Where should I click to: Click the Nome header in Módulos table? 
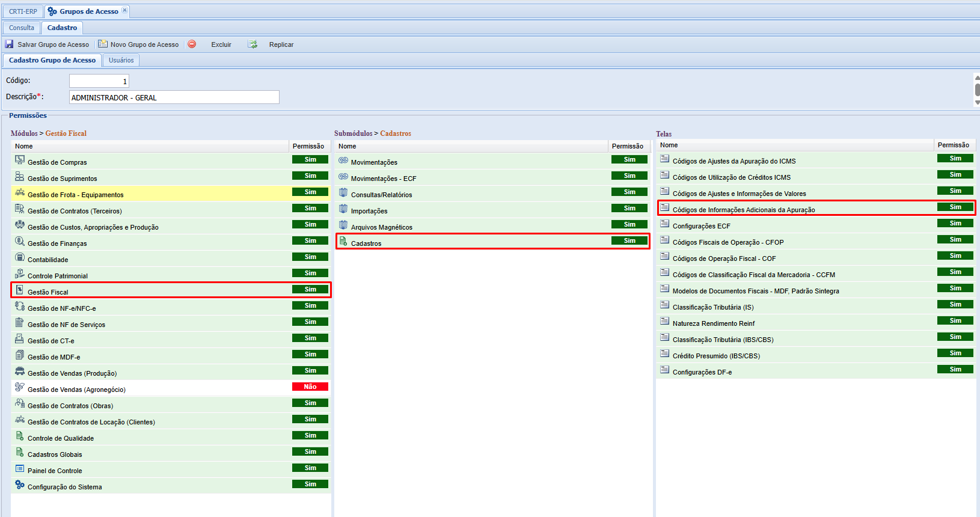[24, 146]
